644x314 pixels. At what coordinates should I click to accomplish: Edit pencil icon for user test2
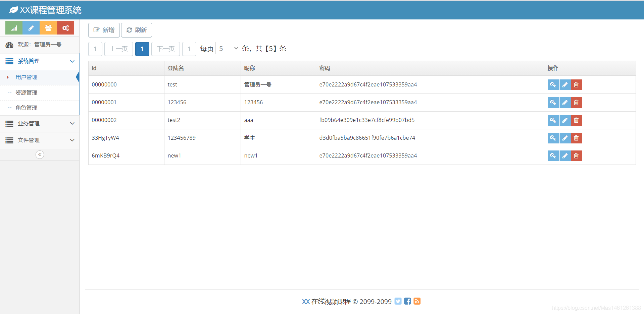(565, 120)
